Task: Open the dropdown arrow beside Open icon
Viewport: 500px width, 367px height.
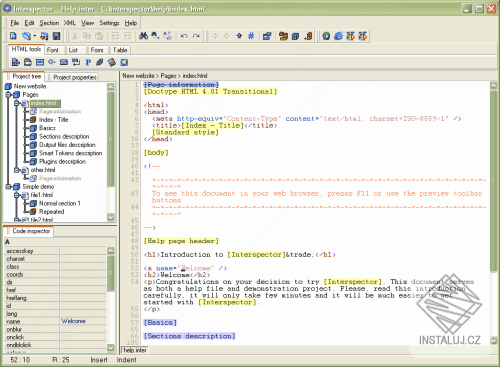Action: (34, 36)
